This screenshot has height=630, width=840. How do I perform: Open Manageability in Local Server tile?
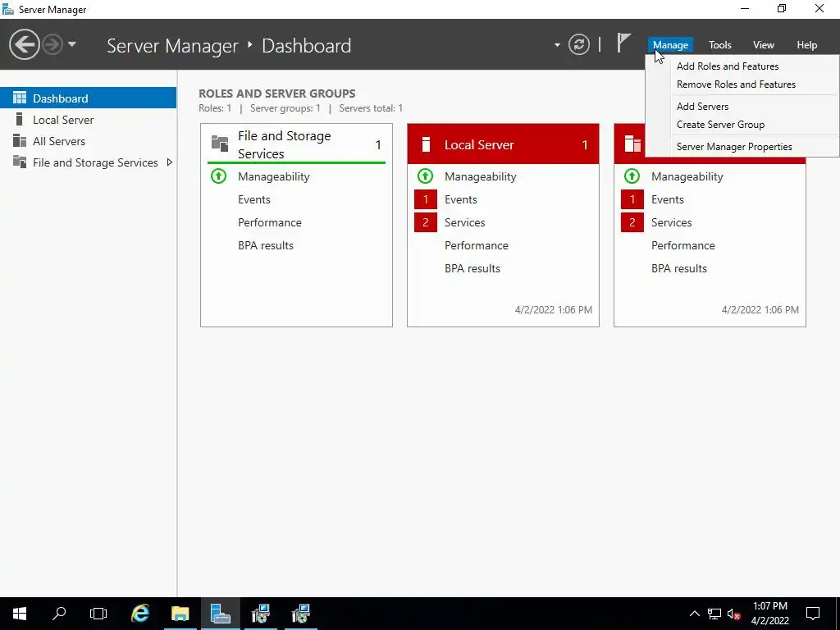coord(481,177)
